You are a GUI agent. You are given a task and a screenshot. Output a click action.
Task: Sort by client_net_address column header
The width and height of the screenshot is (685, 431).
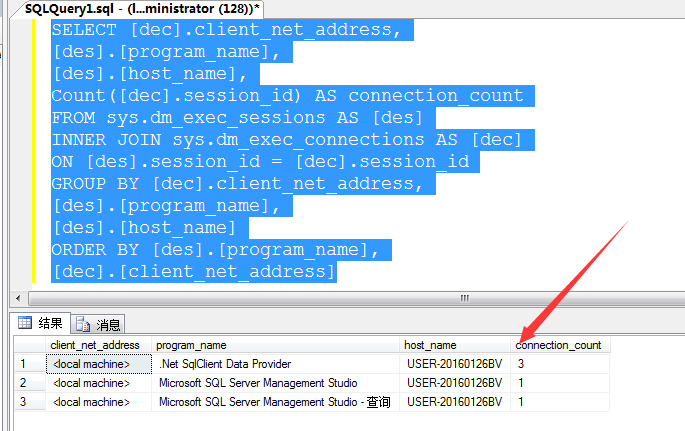98,345
